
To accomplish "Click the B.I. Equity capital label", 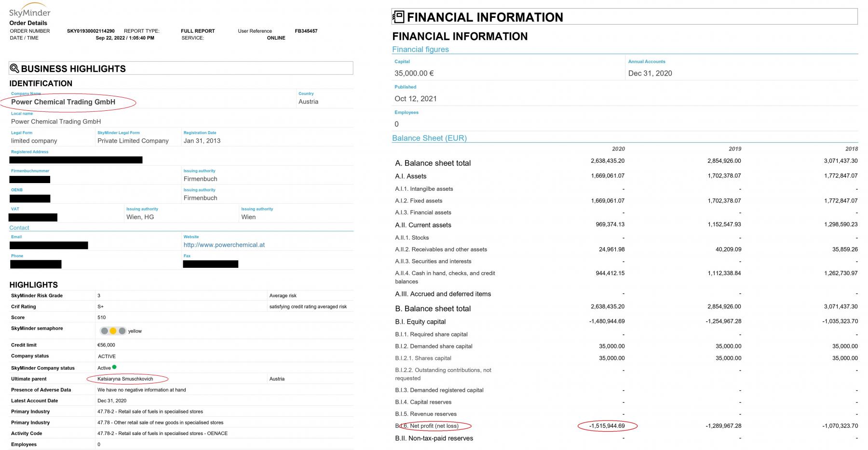I will [x=420, y=322].
